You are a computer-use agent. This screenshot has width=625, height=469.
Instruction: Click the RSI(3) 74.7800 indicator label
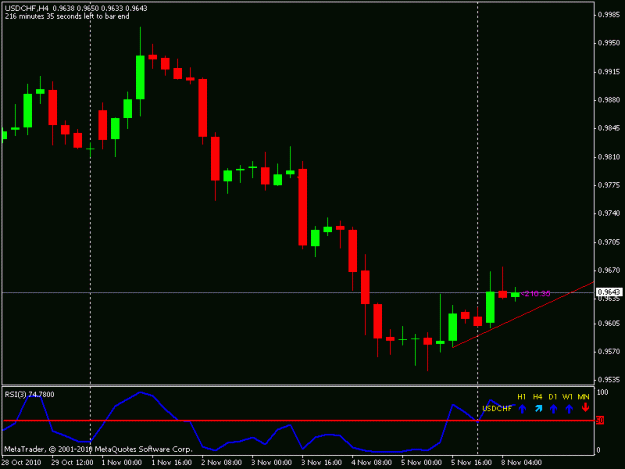click(x=29, y=394)
